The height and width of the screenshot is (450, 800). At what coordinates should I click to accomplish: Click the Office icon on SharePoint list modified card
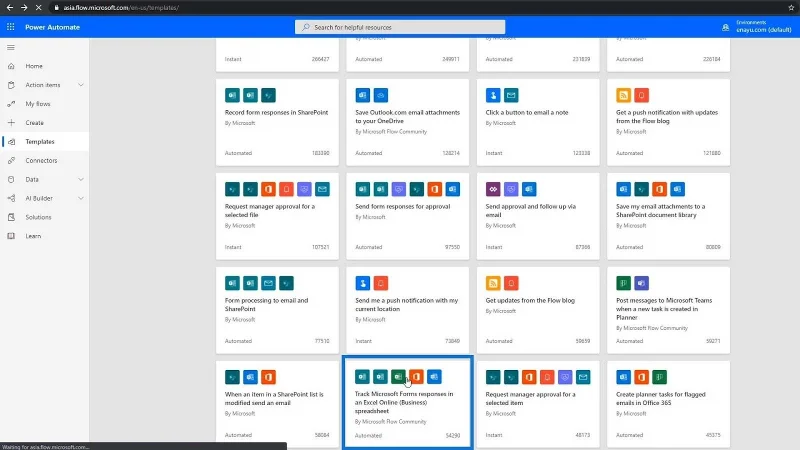pos(268,377)
